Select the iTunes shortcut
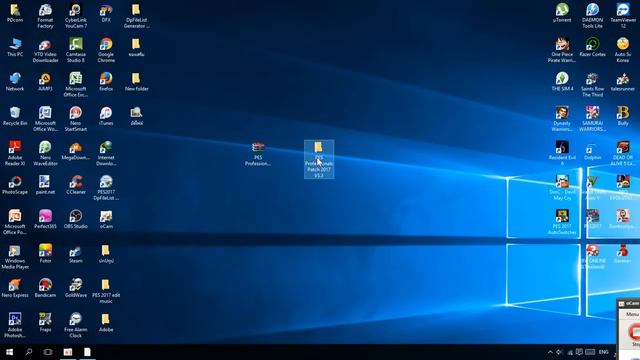Screen dimensions: 640x360 click(106, 116)
